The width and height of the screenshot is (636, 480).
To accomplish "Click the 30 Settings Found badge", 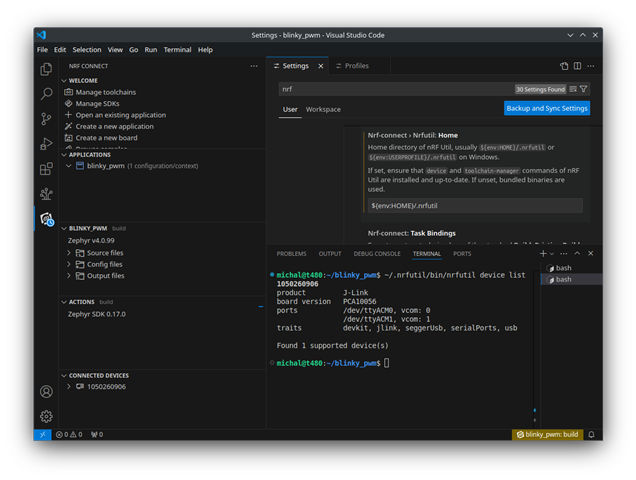I will coord(540,89).
